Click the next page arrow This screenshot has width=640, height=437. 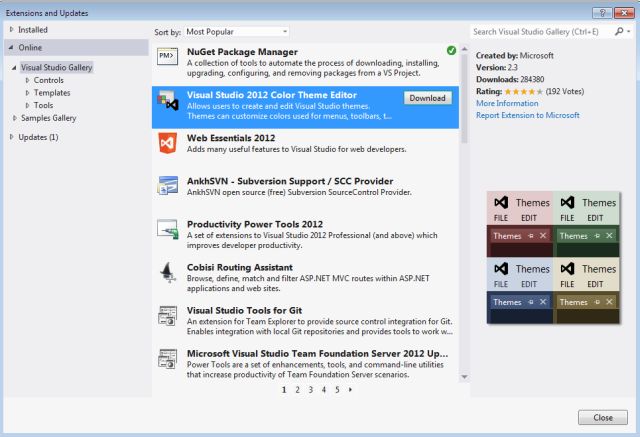point(350,390)
